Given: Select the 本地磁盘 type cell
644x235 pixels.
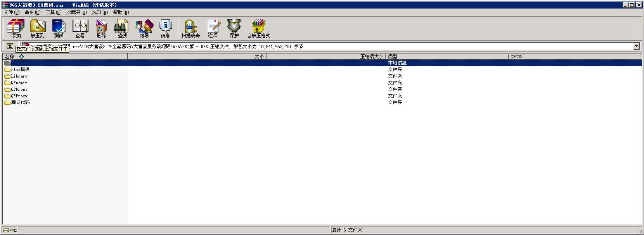Looking at the screenshot, I should pos(397,63).
